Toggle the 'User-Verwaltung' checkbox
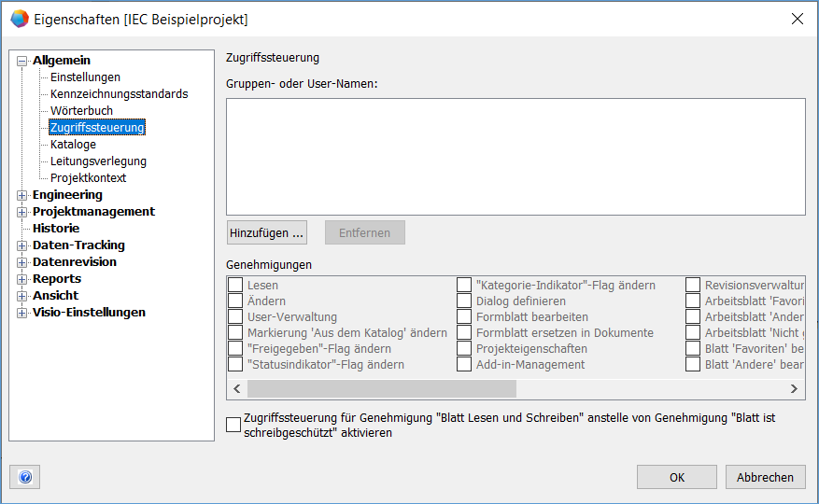819x504 pixels. pyautogui.click(x=235, y=317)
